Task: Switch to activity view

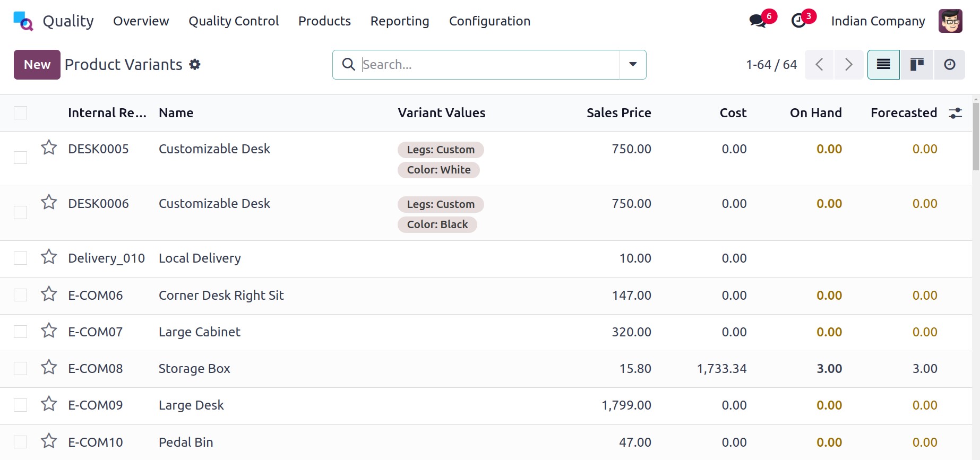Action: tap(950, 65)
